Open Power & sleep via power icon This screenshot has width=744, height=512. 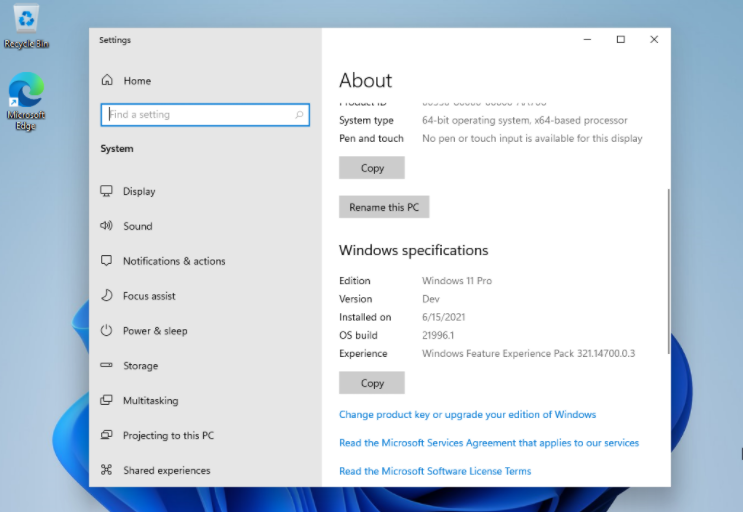[x=107, y=331]
